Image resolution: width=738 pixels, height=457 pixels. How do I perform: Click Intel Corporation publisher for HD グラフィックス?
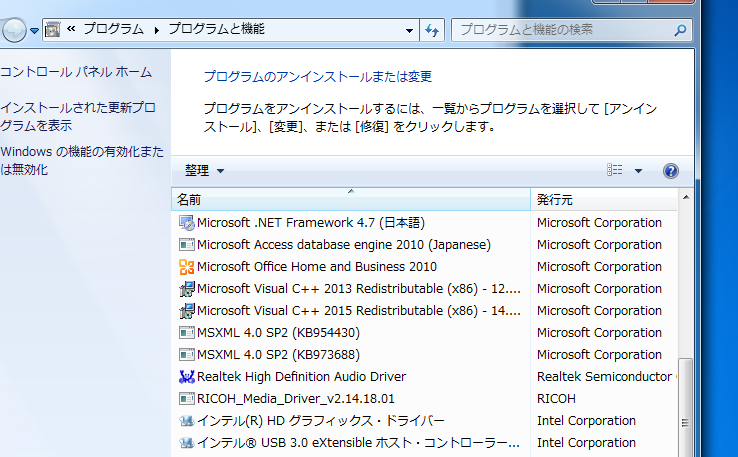click(586, 421)
